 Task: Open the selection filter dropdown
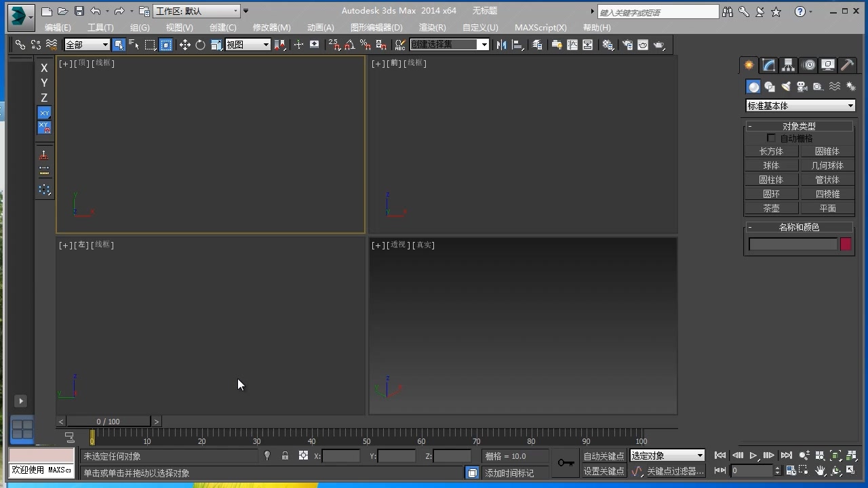[87, 45]
